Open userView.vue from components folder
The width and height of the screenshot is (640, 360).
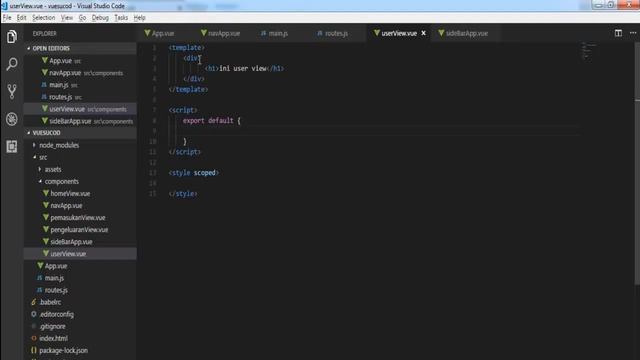[80, 253]
